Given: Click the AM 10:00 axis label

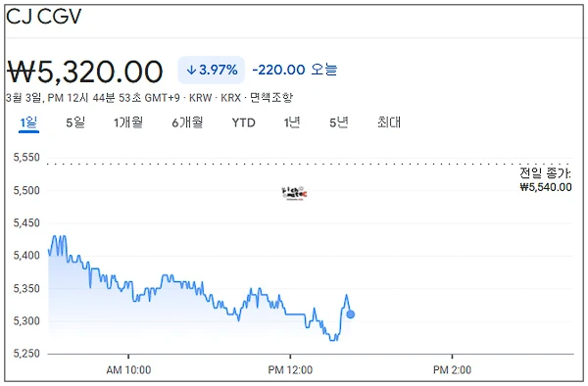Looking at the screenshot, I should tap(128, 370).
